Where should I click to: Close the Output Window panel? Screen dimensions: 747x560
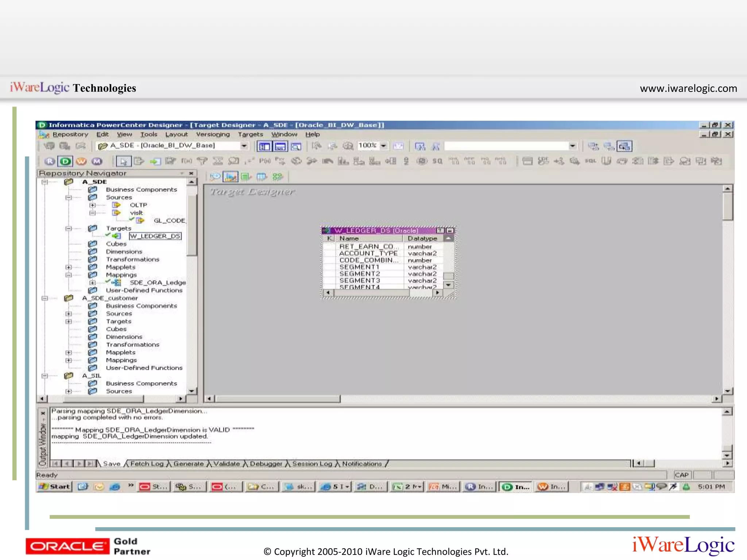pyautogui.click(x=43, y=413)
